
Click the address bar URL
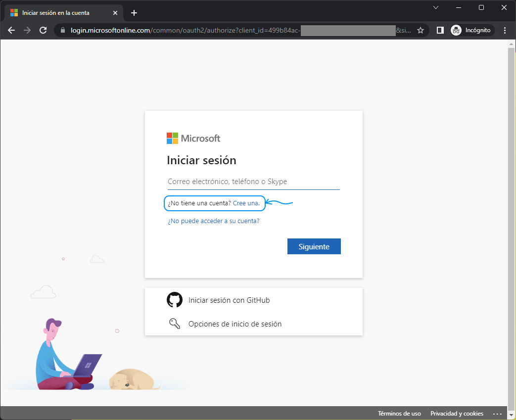click(x=240, y=30)
